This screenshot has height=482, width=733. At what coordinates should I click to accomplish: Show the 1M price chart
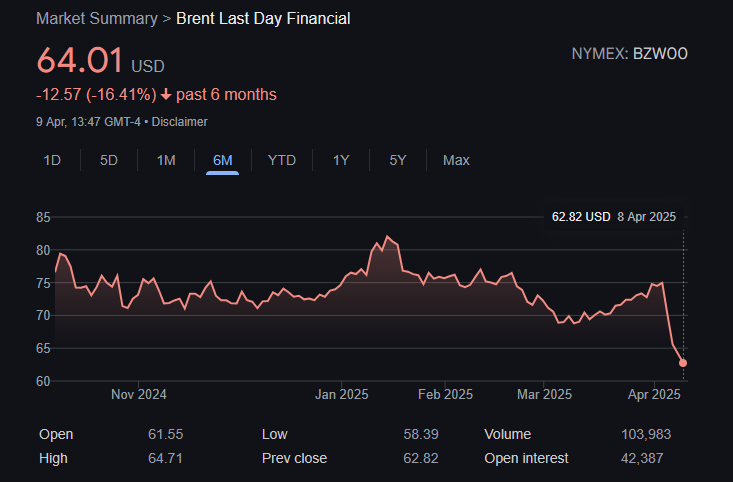[x=166, y=160]
